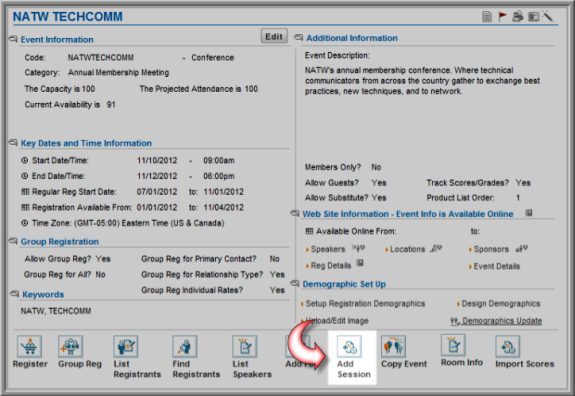Click Group Reg Individual Rates? label
This screenshot has height=396, width=575.
click(192, 290)
